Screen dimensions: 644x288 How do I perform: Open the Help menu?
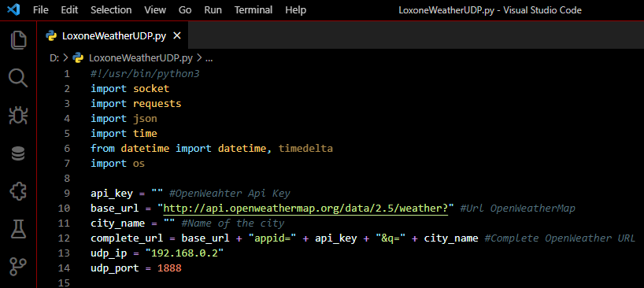[296, 10]
